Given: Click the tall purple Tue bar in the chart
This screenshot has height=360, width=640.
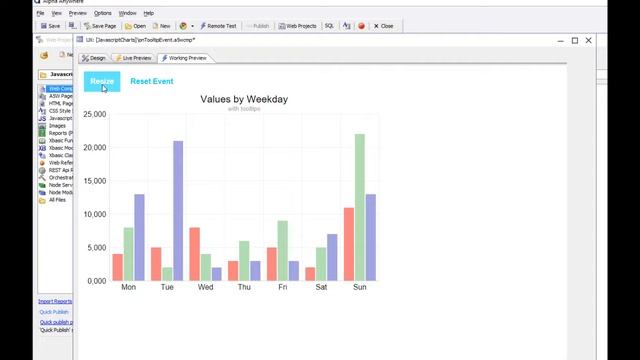Looking at the screenshot, I should pyautogui.click(x=178, y=211).
